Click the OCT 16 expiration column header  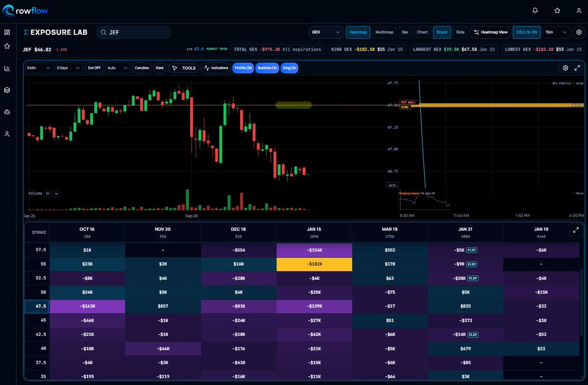pyautogui.click(x=87, y=232)
